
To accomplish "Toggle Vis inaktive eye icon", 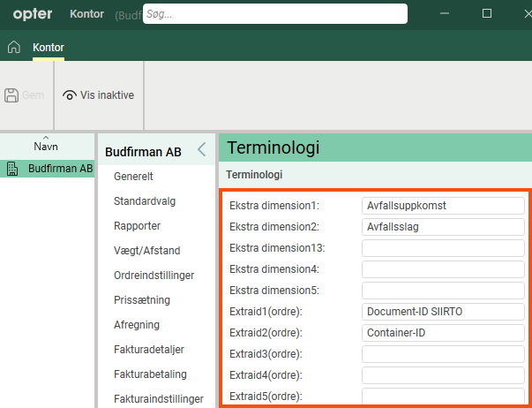I will click(x=70, y=94).
